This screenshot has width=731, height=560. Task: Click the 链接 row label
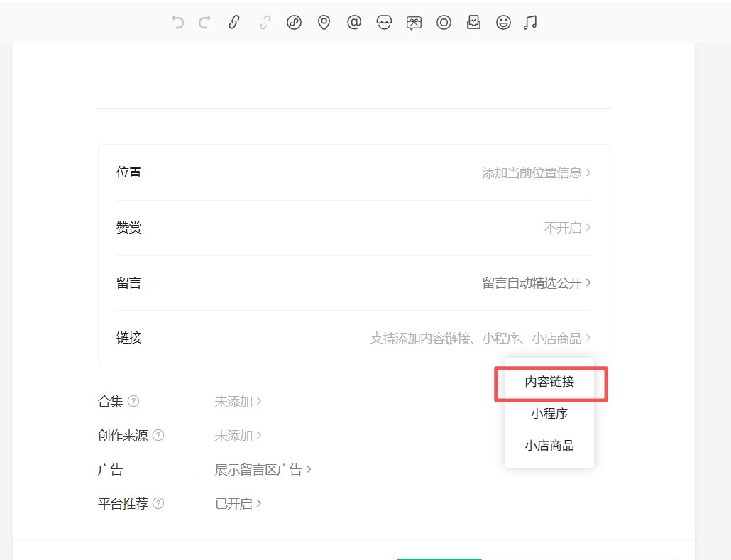click(x=128, y=338)
